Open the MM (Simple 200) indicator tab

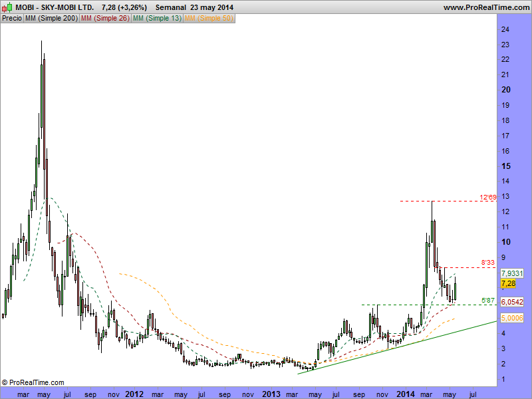coord(51,19)
